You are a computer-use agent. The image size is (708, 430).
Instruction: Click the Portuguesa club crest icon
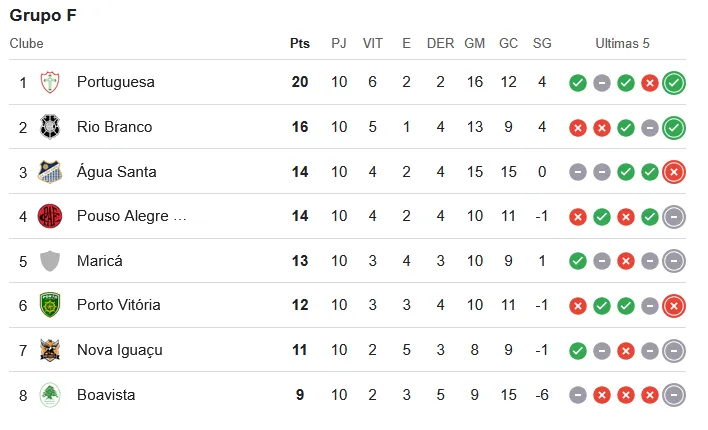[x=50, y=82]
